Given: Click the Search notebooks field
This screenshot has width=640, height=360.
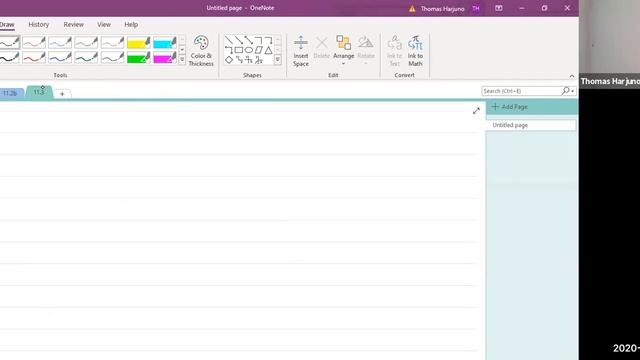Looking at the screenshot, I should click(x=521, y=91).
